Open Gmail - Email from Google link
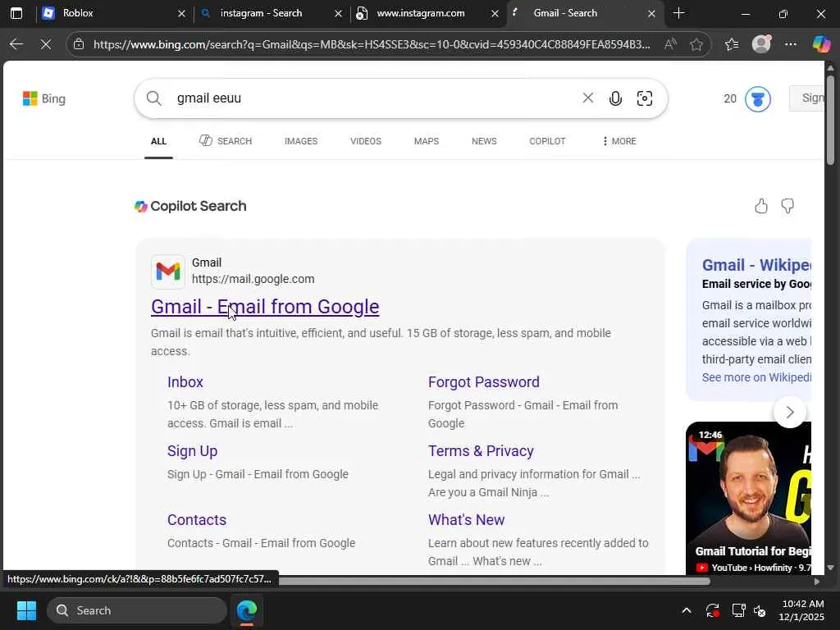840x630 pixels. click(265, 307)
